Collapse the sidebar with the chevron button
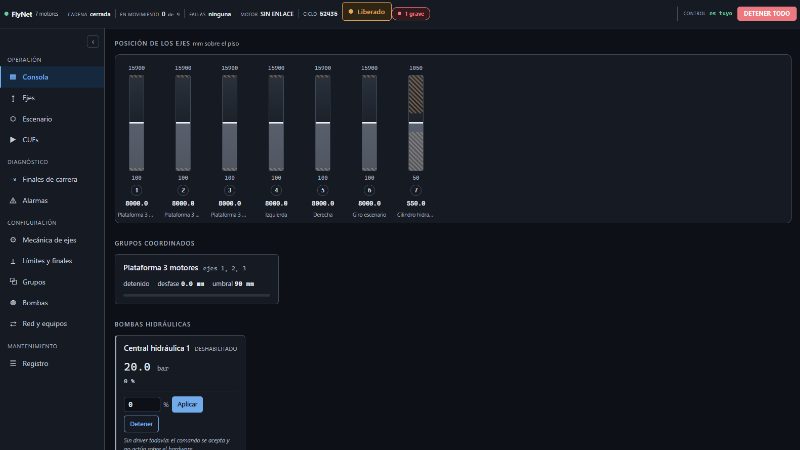Viewport: 800px width, 450px height. tap(92, 42)
